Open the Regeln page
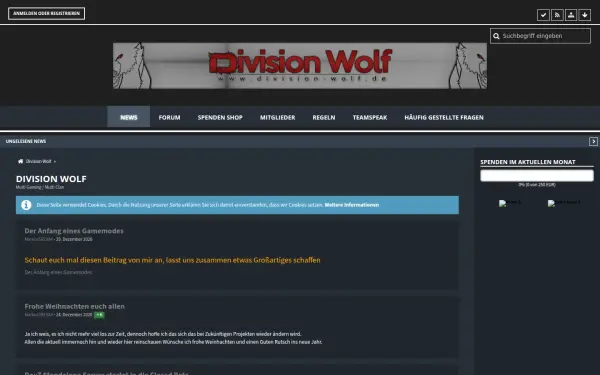This screenshot has width=600, height=375. coord(324,117)
